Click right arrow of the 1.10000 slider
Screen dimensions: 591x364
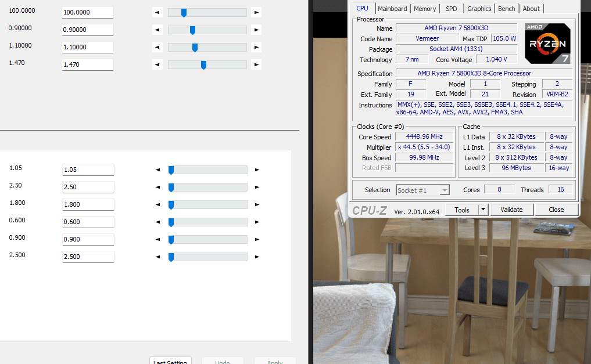click(256, 47)
